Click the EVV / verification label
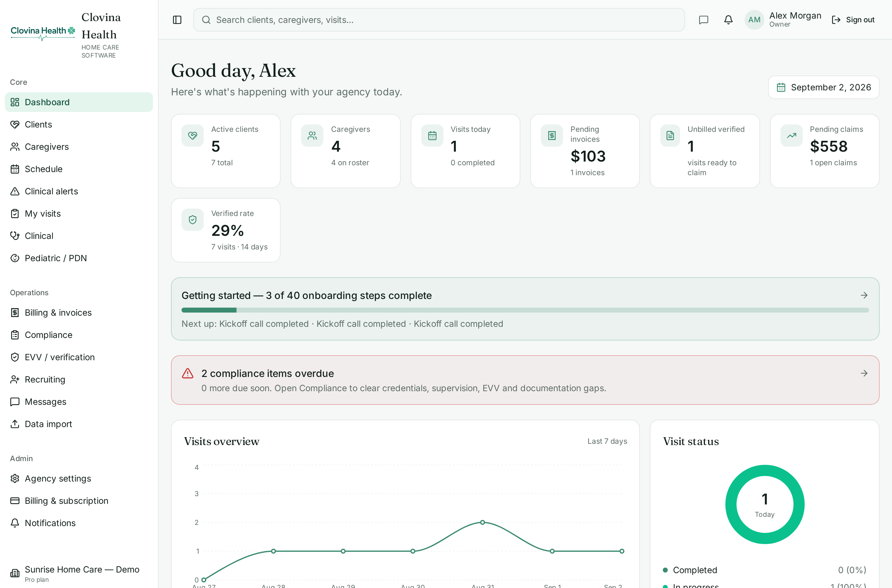Image resolution: width=892 pixels, height=588 pixels. (60, 357)
